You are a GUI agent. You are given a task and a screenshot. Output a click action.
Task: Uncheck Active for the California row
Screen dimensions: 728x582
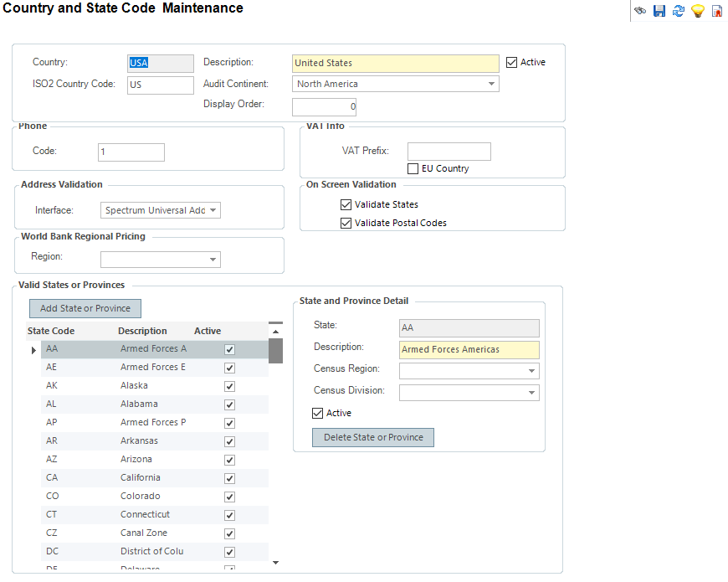(x=229, y=479)
